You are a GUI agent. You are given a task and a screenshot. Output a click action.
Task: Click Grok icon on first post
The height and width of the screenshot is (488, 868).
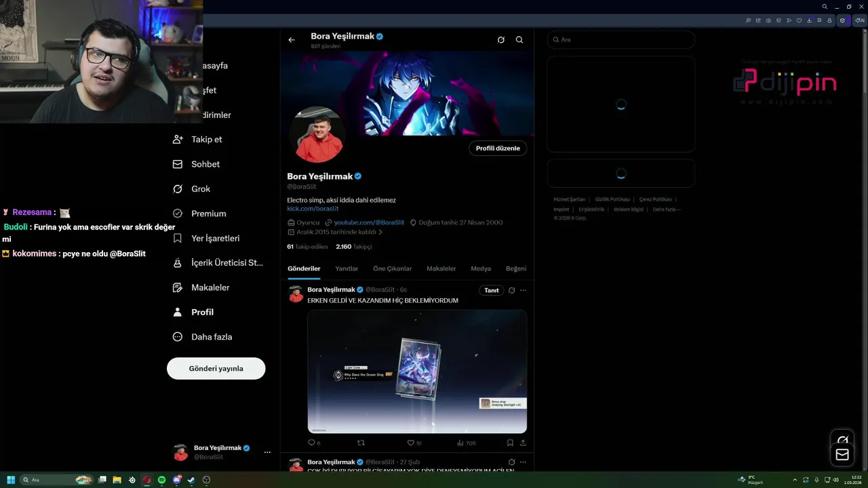click(x=512, y=290)
